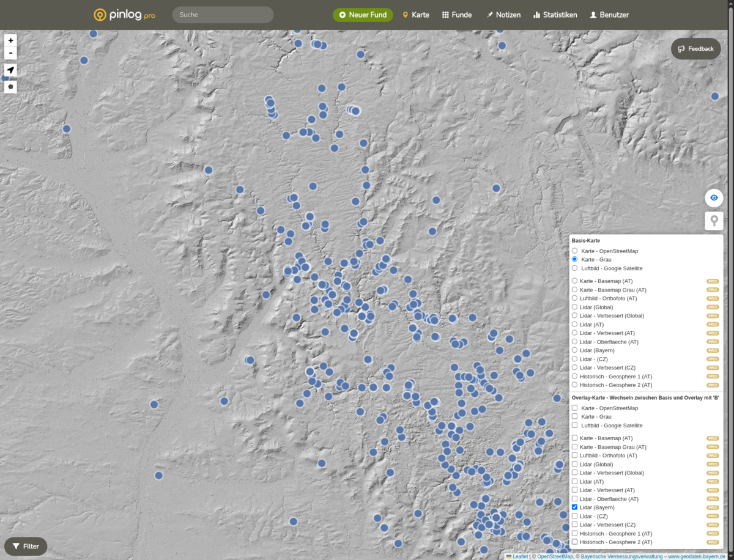This screenshot has height=560, width=734.
Task: Zoom out with the minus button
Action: pos(10,53)
